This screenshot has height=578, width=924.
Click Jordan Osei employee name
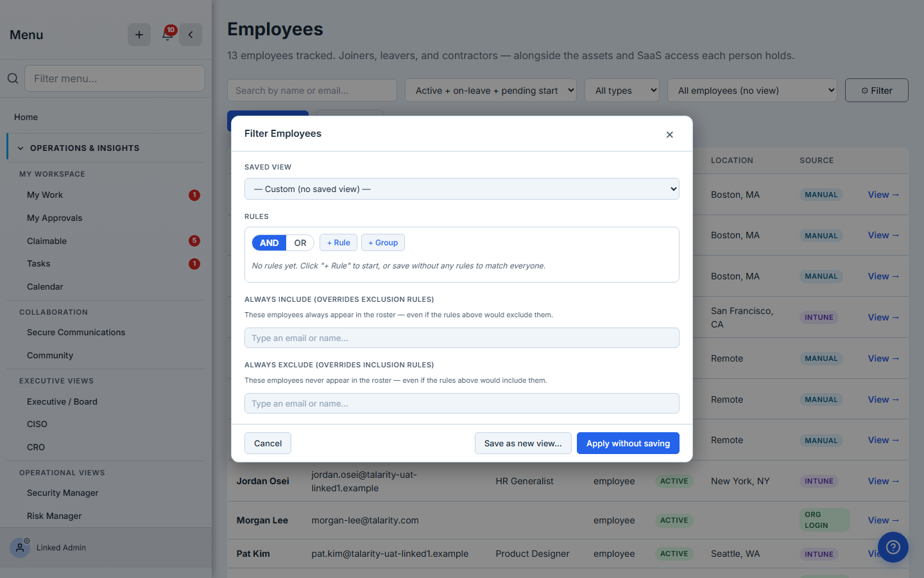[x=262, y=481]
